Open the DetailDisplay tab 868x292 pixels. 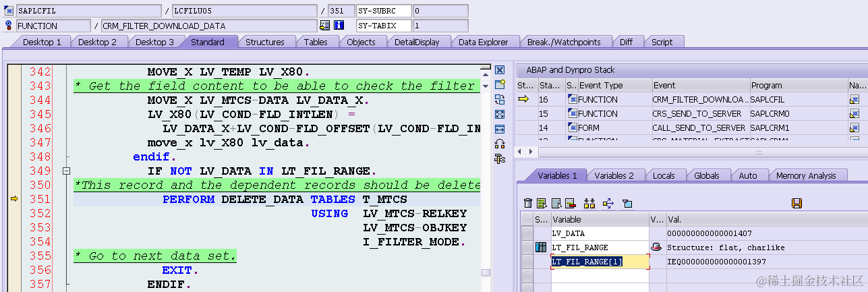click(417, 42)
